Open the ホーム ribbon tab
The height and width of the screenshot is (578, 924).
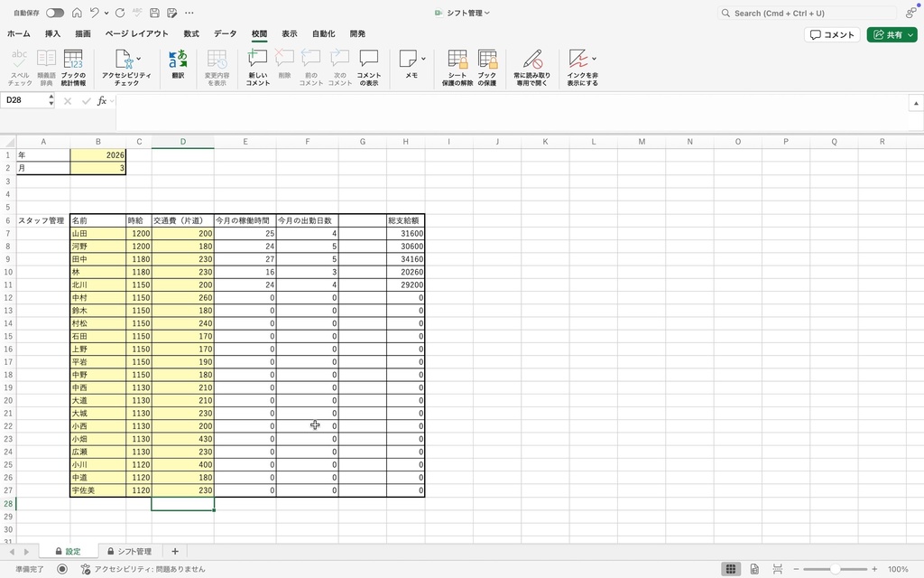coord(19,33)
